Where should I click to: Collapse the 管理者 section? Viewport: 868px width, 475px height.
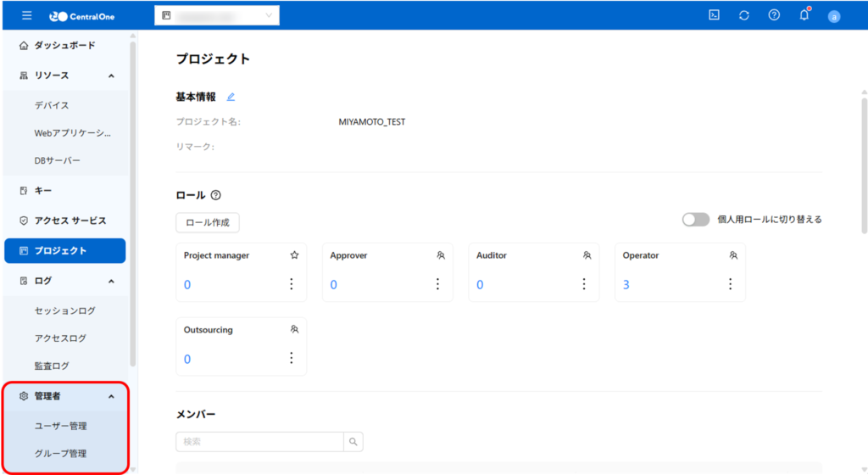pyautogui.click(x=111, y=396)
